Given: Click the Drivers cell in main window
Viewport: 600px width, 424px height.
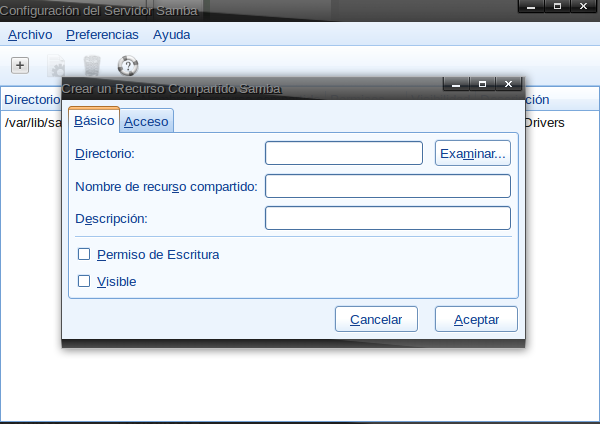Looking at the screenshot, I should coord(544,122).
